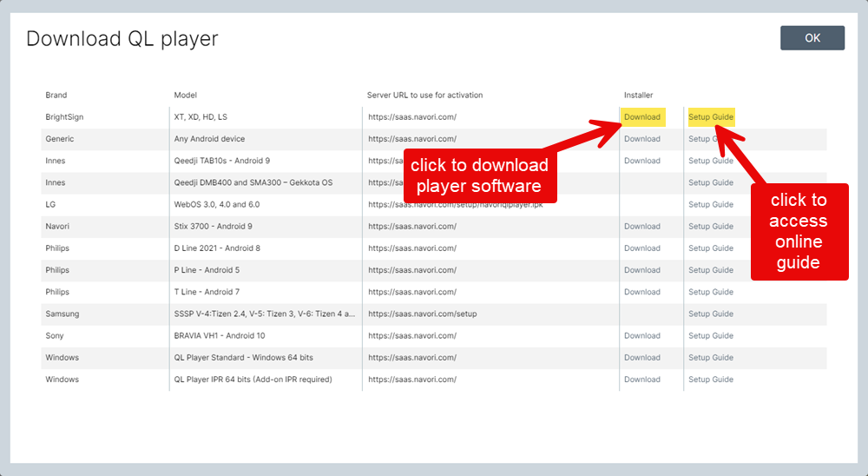This screenshot has height=476, width=868.
Task: Click model 'D Line 2021 - Android 8'
Action: 217,248
